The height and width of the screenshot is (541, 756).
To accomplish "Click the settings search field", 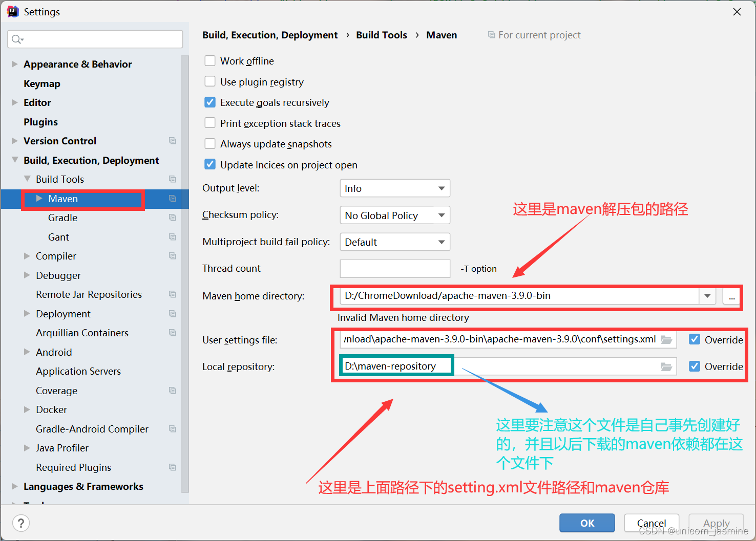I will pos(95,39).
